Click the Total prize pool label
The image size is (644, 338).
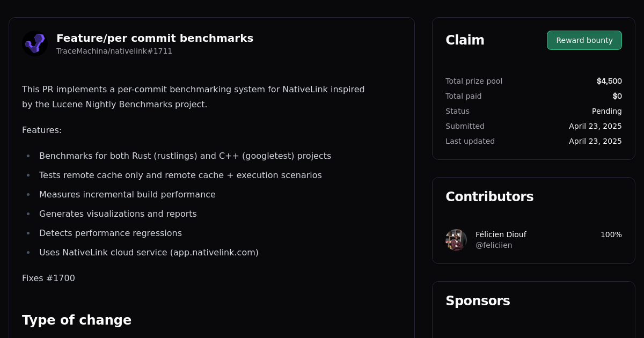tap(474, 81)
